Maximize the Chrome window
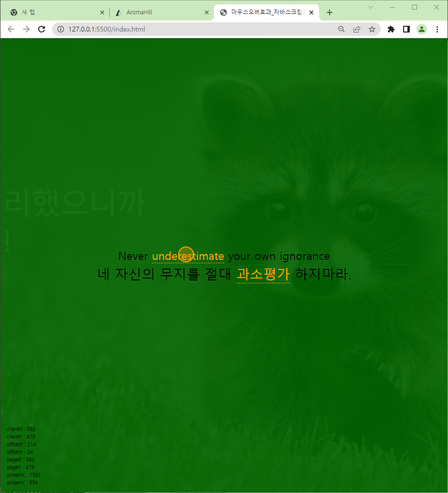Viewport: 448px width, 493px height. (x=415, y=7)
